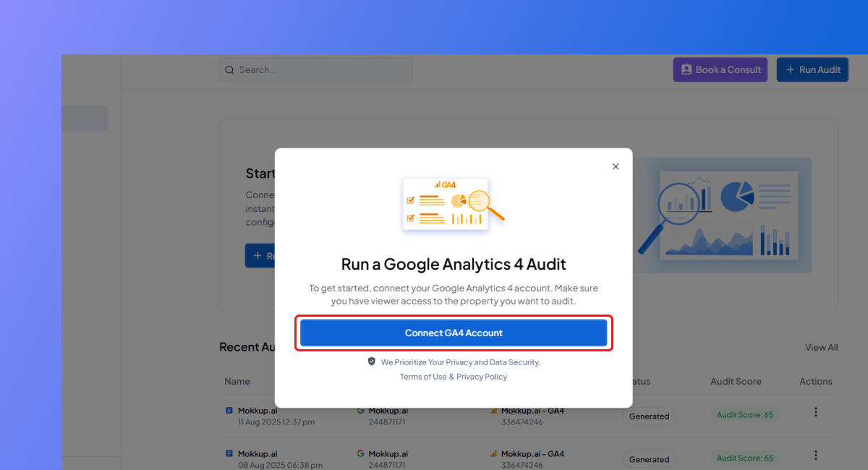Click the magnifier icon in the search box
This screenshot has width=868, height=470.
point(230,70)
